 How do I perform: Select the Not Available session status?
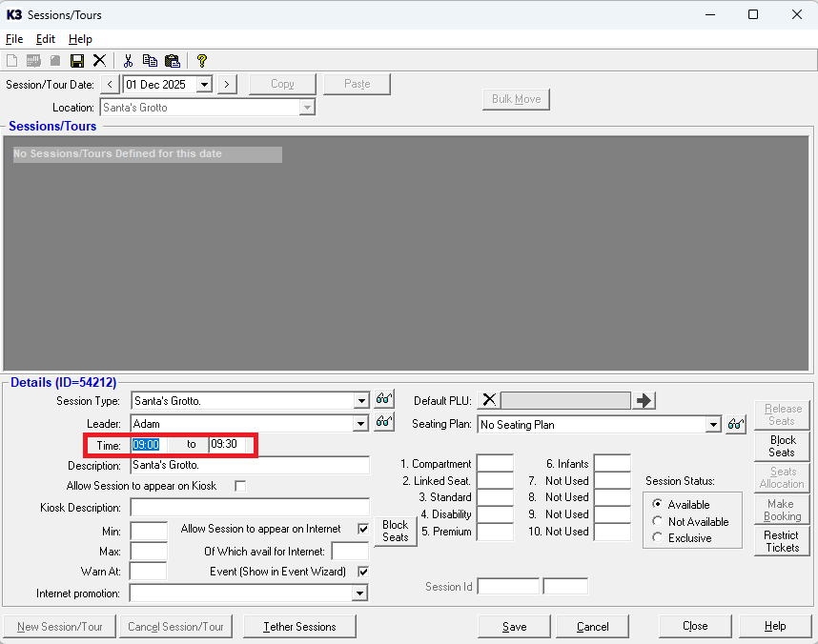point(657,521)
